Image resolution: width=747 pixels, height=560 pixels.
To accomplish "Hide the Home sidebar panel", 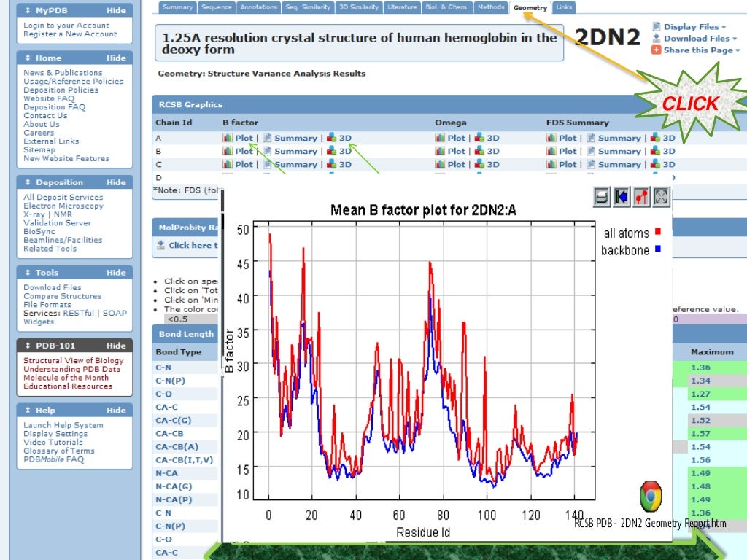I will [116, 58].
